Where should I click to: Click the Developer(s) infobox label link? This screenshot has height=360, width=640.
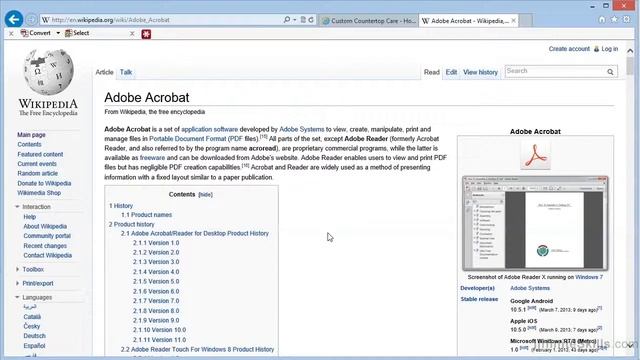(478, 288)
